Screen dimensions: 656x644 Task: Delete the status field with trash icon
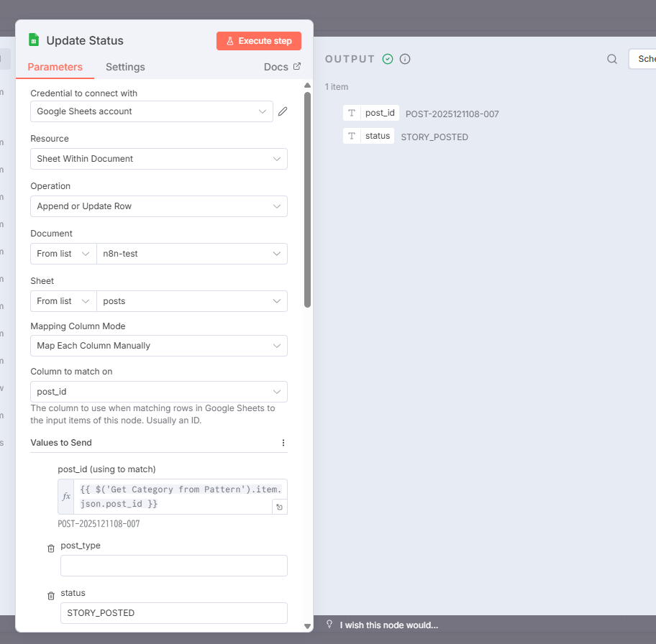(x=51, y=596)
